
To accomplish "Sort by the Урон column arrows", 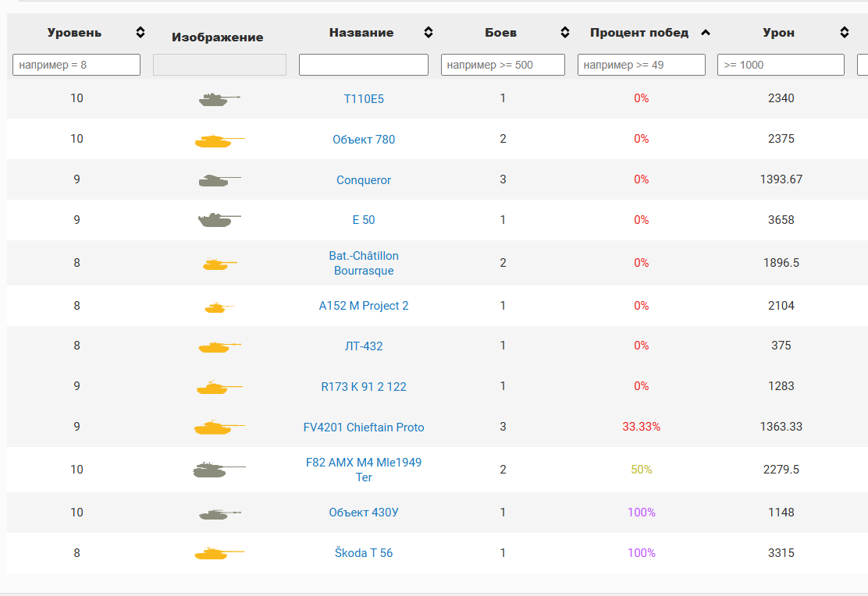I will 845,32.
